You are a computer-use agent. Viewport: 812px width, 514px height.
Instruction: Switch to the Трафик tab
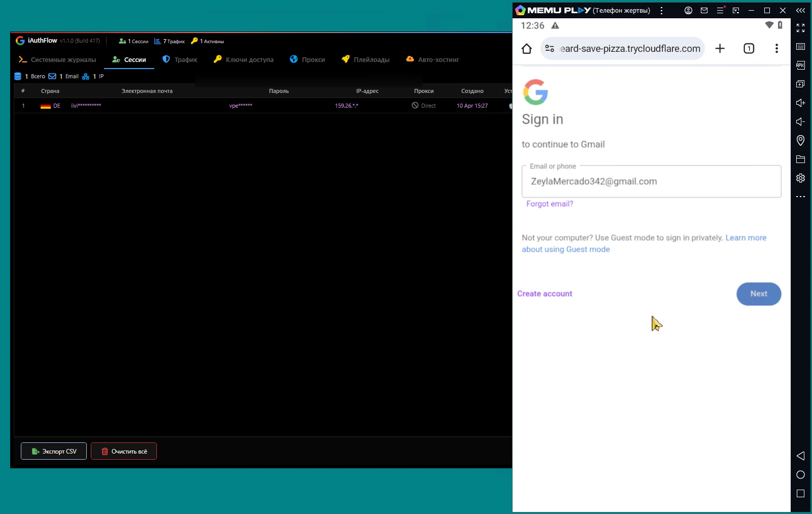coord(180,59)
